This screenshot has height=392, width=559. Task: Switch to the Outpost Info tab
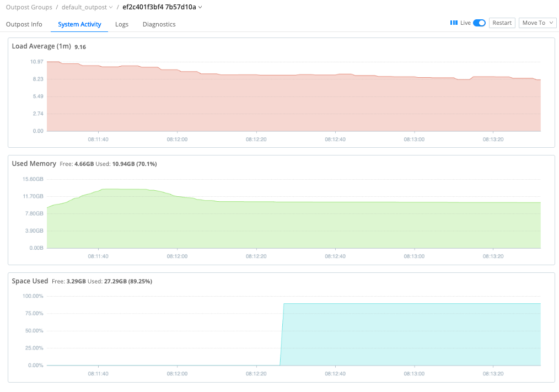(24, 24)
